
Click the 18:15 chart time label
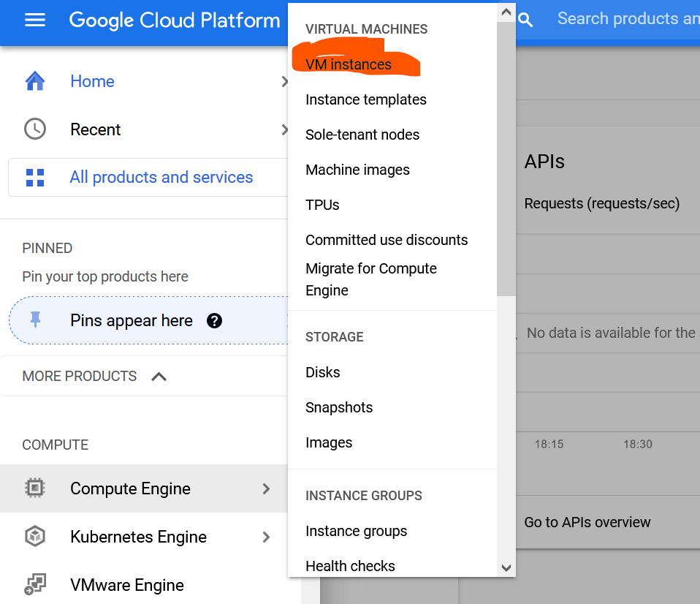549,444
